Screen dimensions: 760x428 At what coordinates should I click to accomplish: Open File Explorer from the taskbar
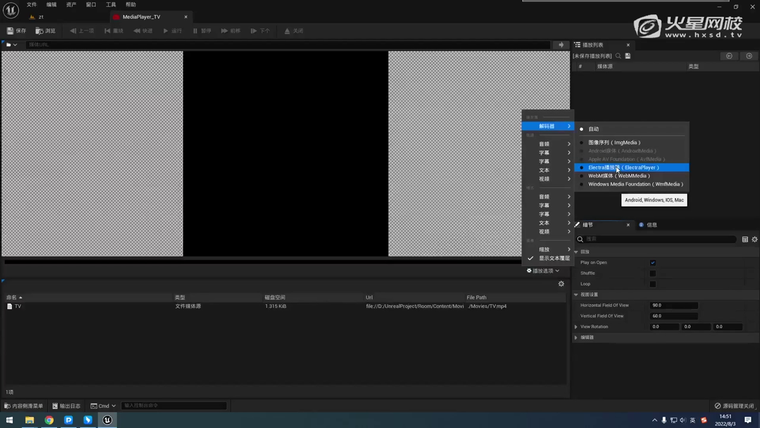point(30,420)
